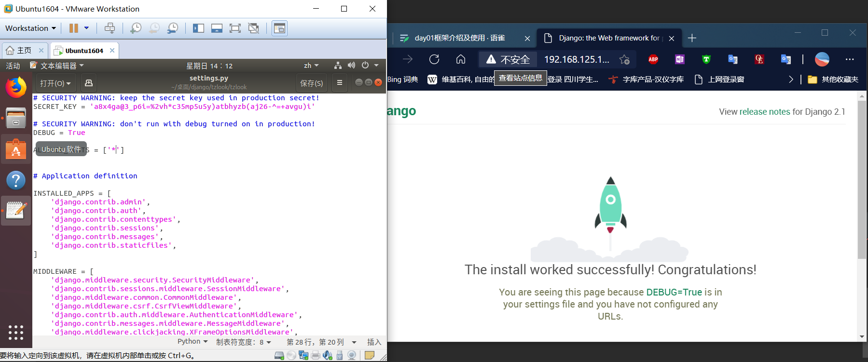Go to browser home page
The width and height of the screenshot is (868, 362).
click(x=461, y=59)
